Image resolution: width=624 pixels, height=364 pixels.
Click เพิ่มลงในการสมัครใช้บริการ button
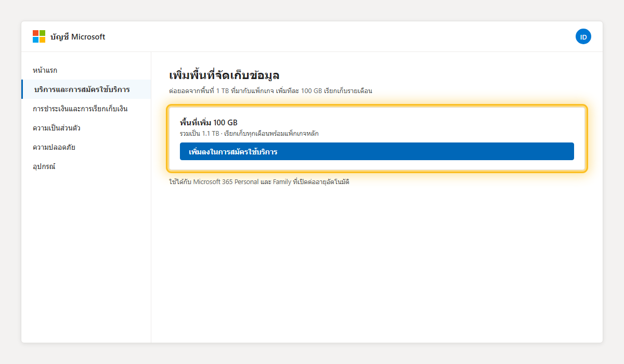(377, 151)
